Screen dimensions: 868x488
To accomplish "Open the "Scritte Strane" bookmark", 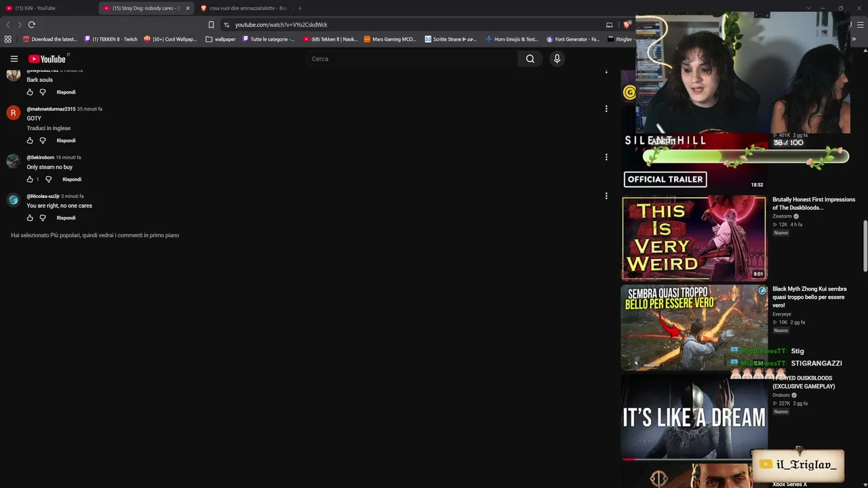I will [x=451, y=39].
